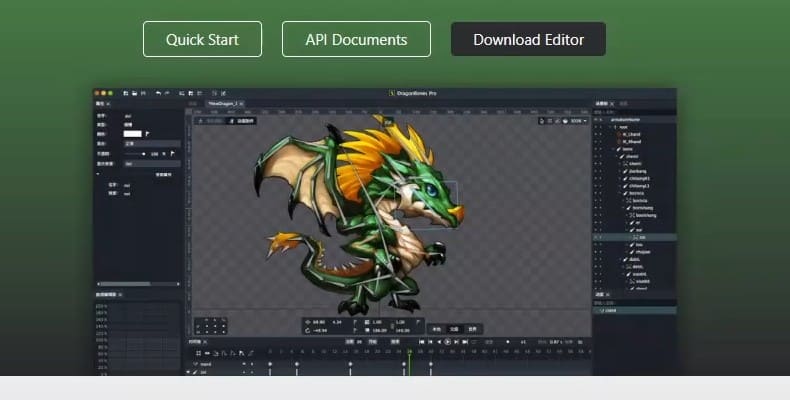Click the white color swatch in properties panel

(x=132, y=133)
